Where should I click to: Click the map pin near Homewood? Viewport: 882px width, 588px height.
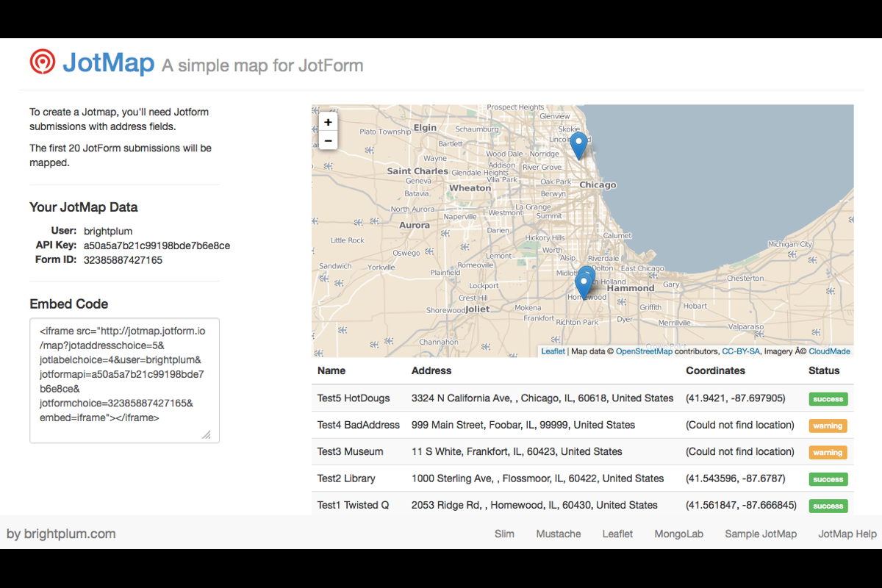pos(584,281)
